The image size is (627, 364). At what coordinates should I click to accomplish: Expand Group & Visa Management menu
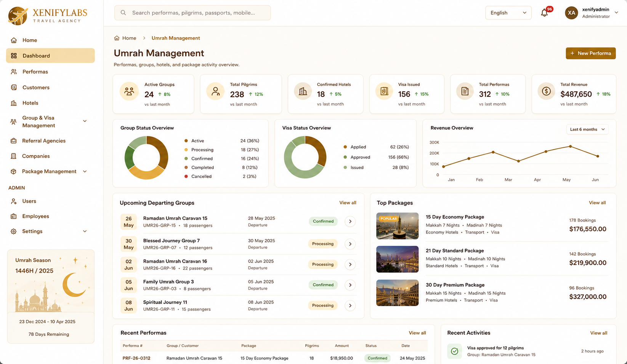(x=85, y=121)
